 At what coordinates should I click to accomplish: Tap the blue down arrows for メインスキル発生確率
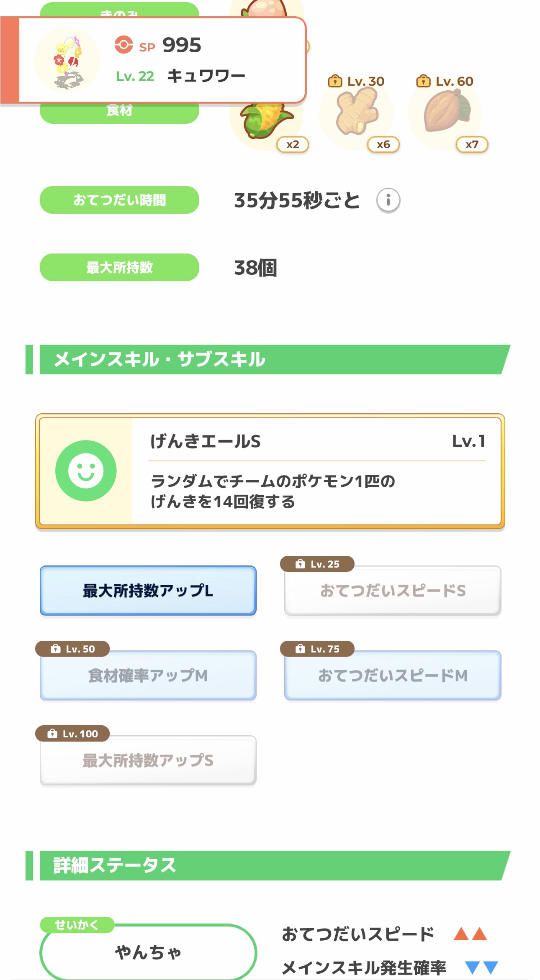pyautogui.click(x=481, y=967)
